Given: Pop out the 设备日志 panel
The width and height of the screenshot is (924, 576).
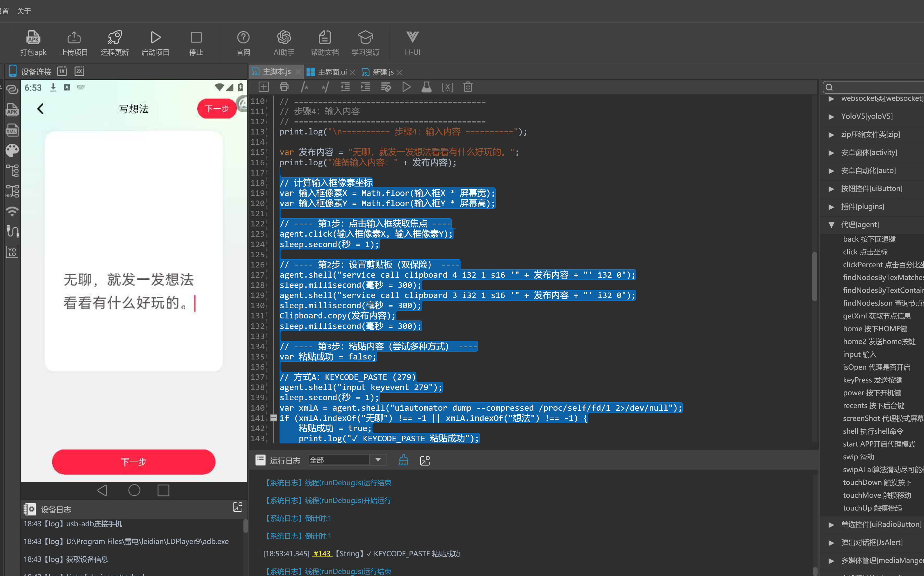Looking at the screenshot, I should click(x=237, y=507).
